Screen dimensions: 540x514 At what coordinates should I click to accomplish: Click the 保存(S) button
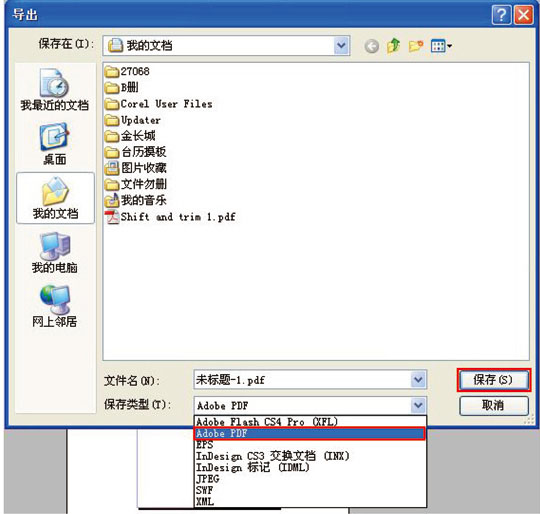tap(494, 380)
